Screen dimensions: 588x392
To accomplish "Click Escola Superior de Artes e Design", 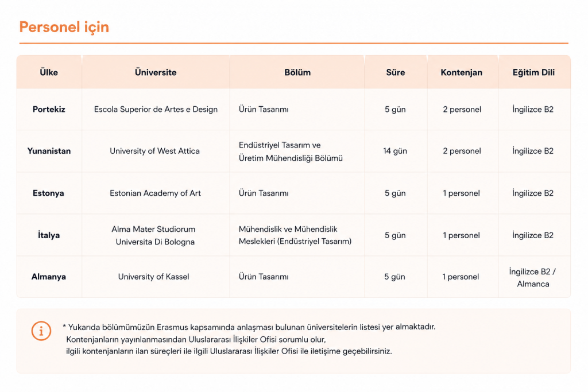I will pos(156,110).
